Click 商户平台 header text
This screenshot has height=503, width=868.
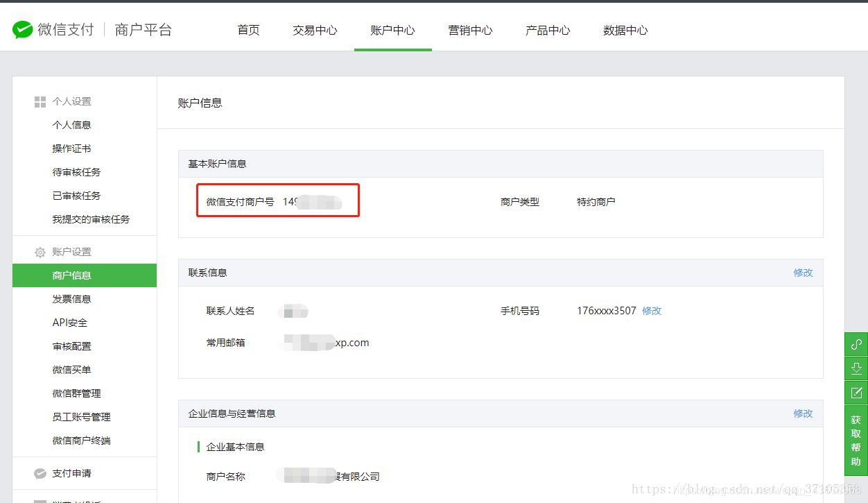coord(144,30)
